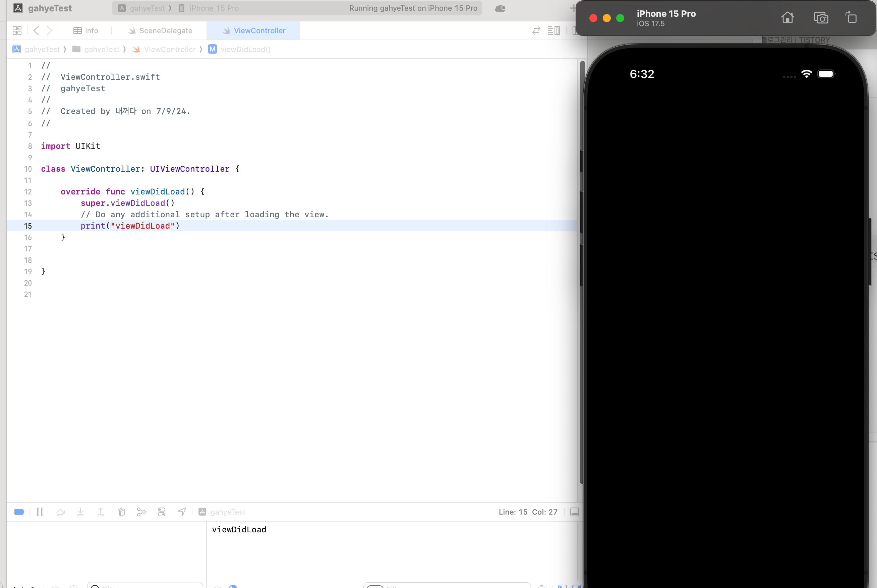
Task: Go back in editor history
Action: tap(36, 31)
